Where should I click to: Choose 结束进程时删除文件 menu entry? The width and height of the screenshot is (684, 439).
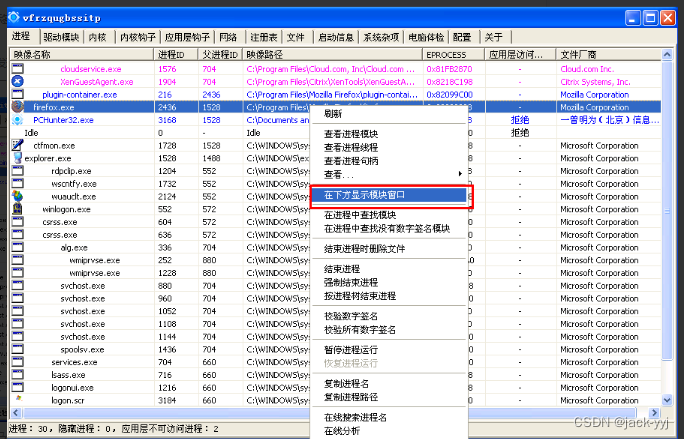coord(389,249)
